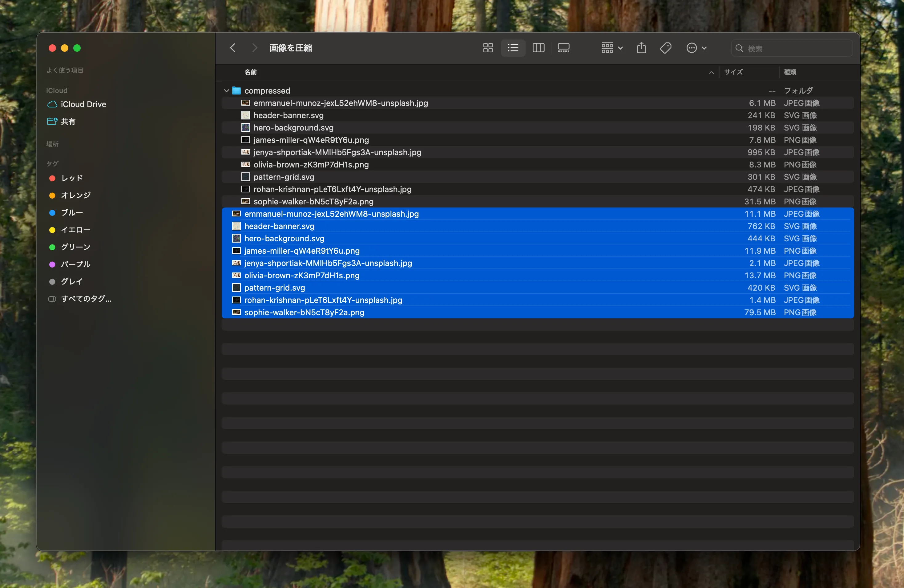Sort by サイズ column header

(733, 72)
